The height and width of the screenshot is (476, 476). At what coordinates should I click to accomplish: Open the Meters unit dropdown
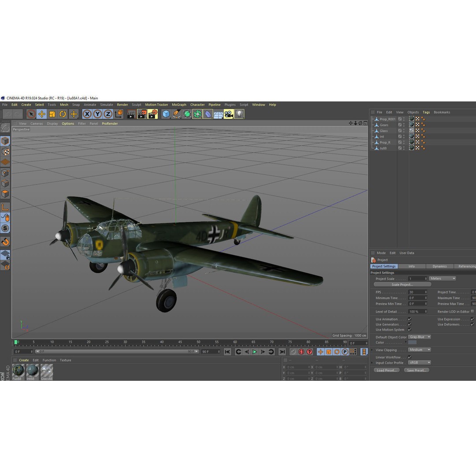443,279
